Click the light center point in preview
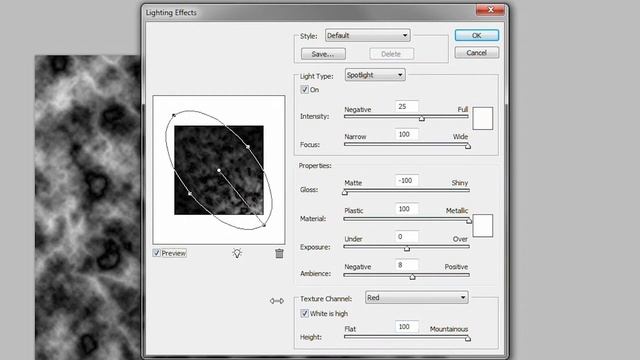 [219, 170]
